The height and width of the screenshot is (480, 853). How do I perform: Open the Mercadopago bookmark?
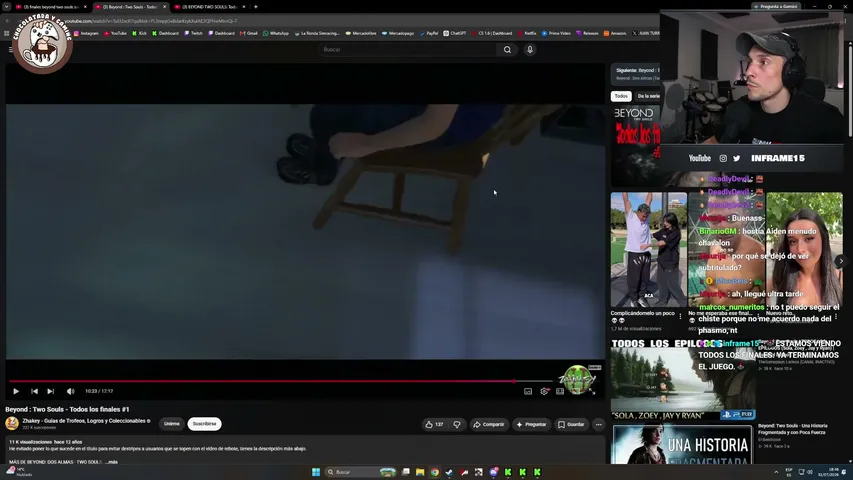tap(398, 33)
